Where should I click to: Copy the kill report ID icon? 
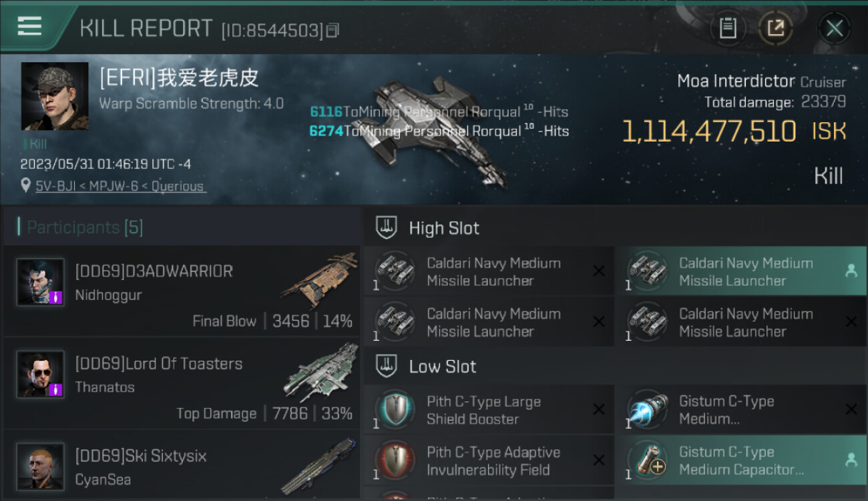pos(333,30)
